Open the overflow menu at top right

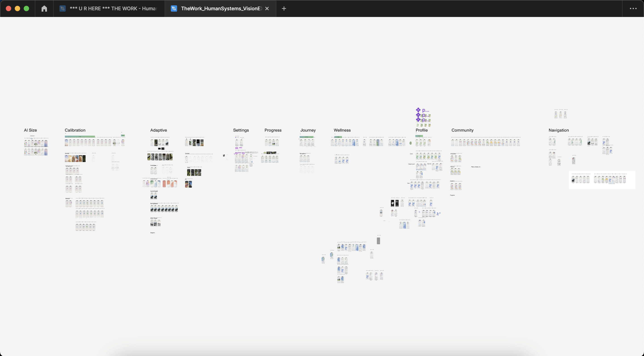pyautogui.click(x=633, y=8)
